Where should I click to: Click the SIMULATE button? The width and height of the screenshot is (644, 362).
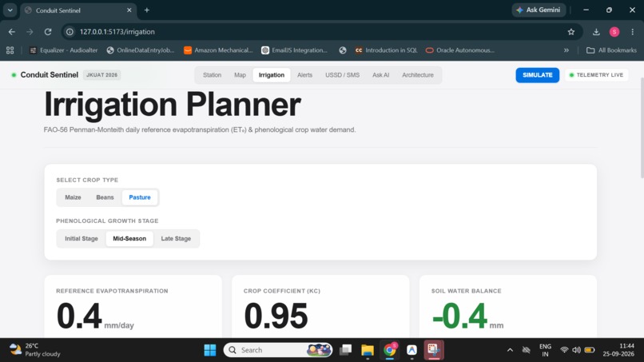coord(537,75)
